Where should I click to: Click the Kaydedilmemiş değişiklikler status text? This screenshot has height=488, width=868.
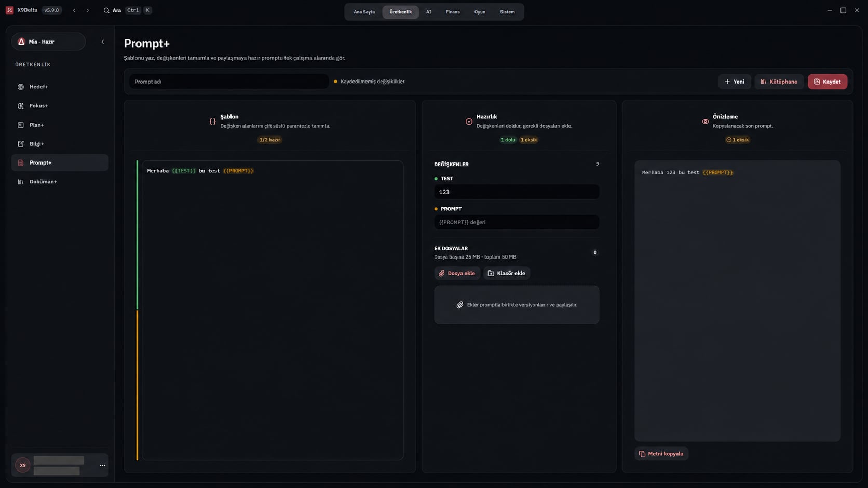point(372,82)
